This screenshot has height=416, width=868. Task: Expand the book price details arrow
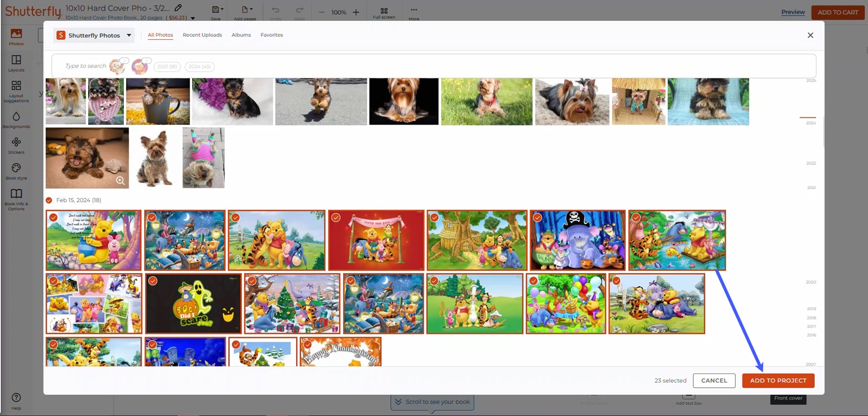click(193, 18)
